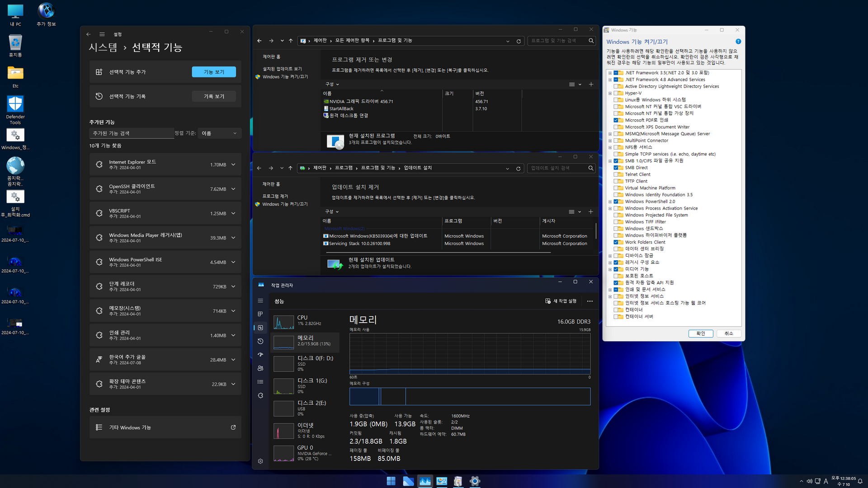Open the 정렬 기준 이름 sort dropdown
868x488 pixels.
point(219,133)
